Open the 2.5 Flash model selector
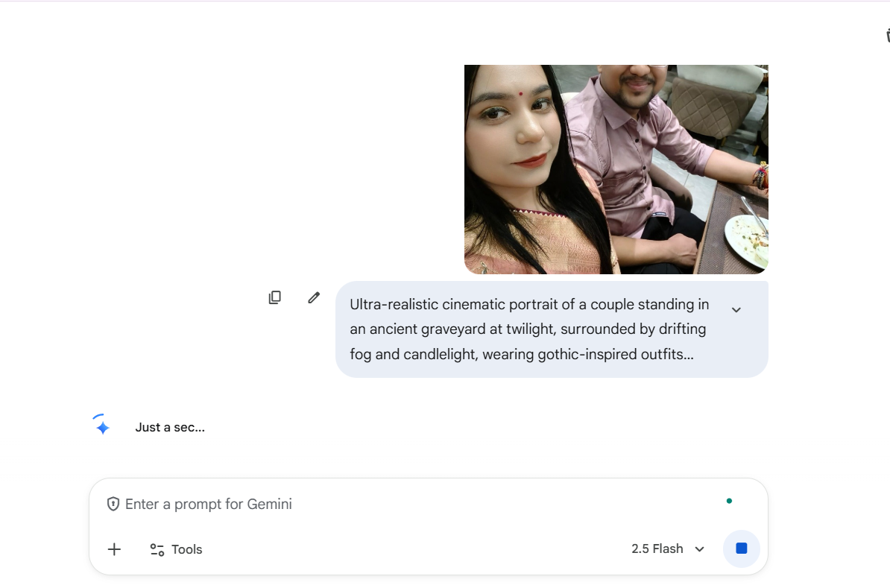This screenshot has height=588, width=890. click(x=657, y=549)
